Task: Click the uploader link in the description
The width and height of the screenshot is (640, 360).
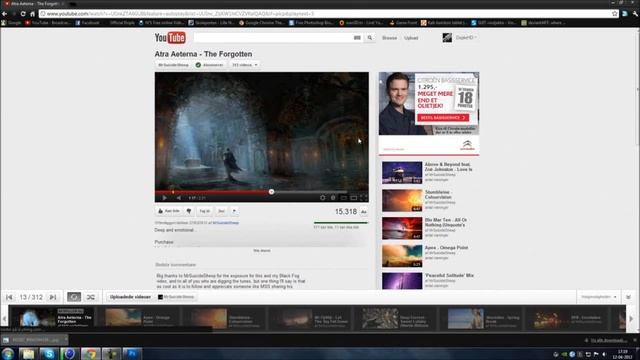Action: [x=226, y=223]
